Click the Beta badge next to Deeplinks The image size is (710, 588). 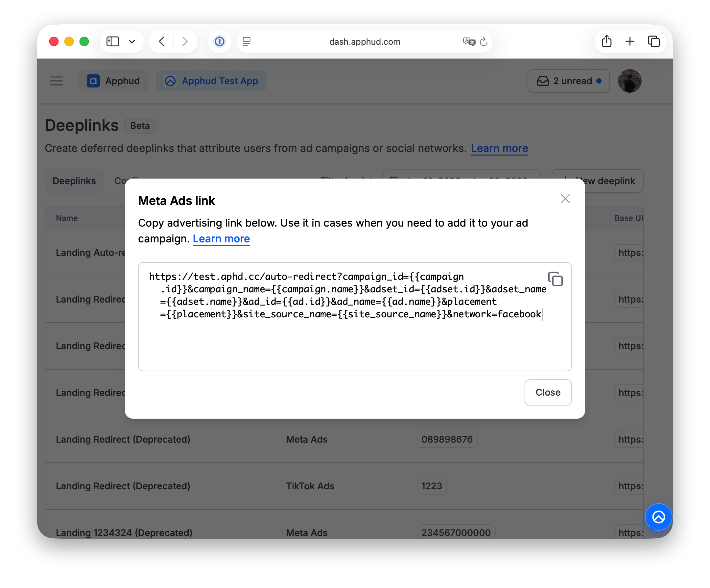click(x=140, y=126)
